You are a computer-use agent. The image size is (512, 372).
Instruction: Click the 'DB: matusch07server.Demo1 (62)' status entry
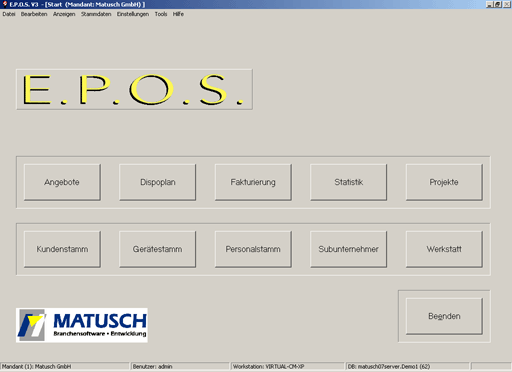tap(407, 366)
